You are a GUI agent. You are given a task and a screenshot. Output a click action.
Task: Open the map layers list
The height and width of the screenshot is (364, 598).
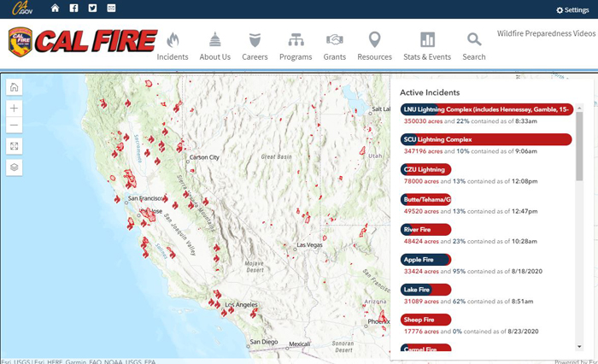tap(15, 167)
